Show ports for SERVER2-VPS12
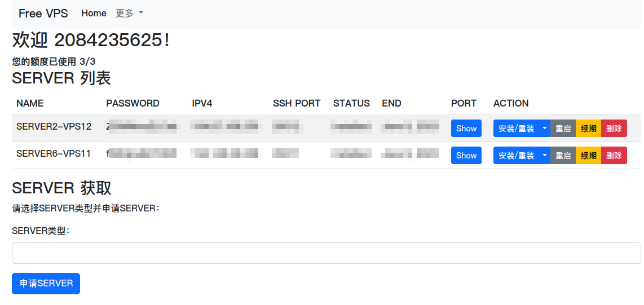 click(x=466, y=129)
